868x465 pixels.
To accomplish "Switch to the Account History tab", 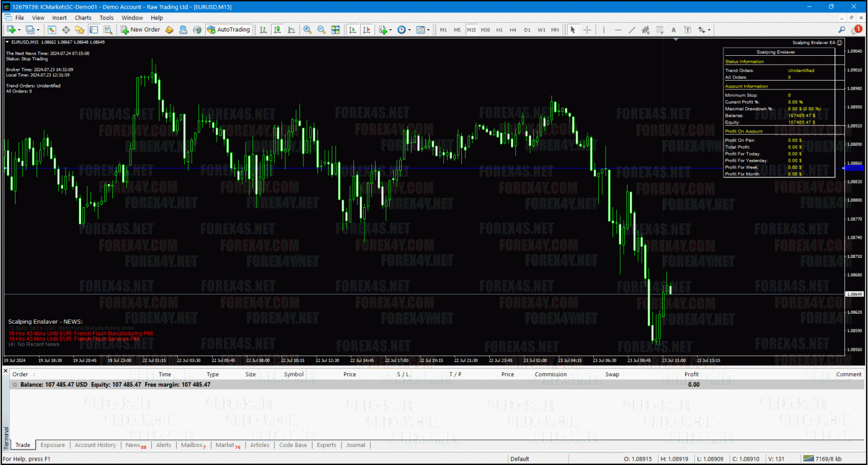I will pyautogui.click(x=95, y=445).
